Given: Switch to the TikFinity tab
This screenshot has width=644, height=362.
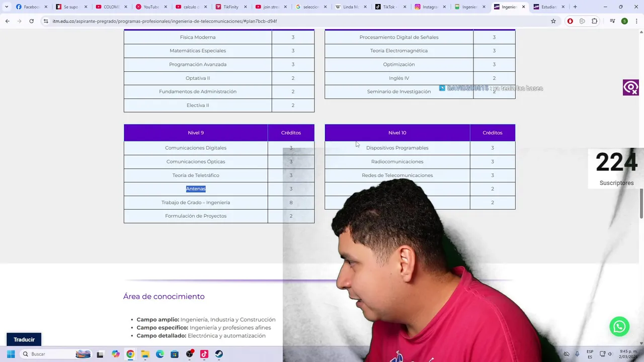Looking at the screenshot, I should pyautogui.click(x=230, y=7).
